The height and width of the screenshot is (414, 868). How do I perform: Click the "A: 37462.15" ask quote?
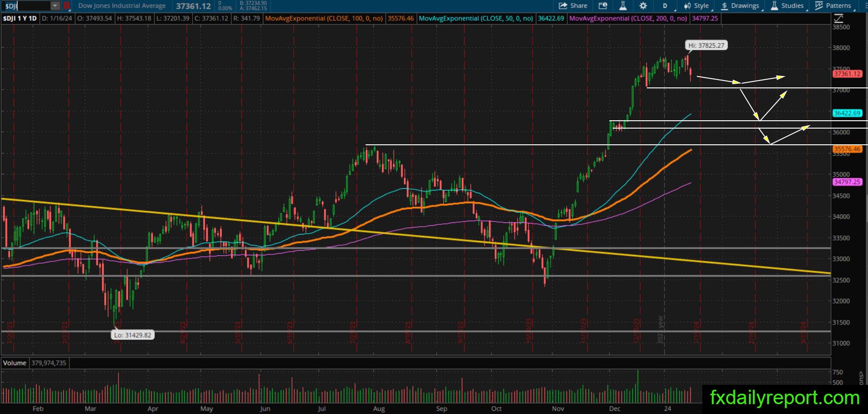pos(254,8)
